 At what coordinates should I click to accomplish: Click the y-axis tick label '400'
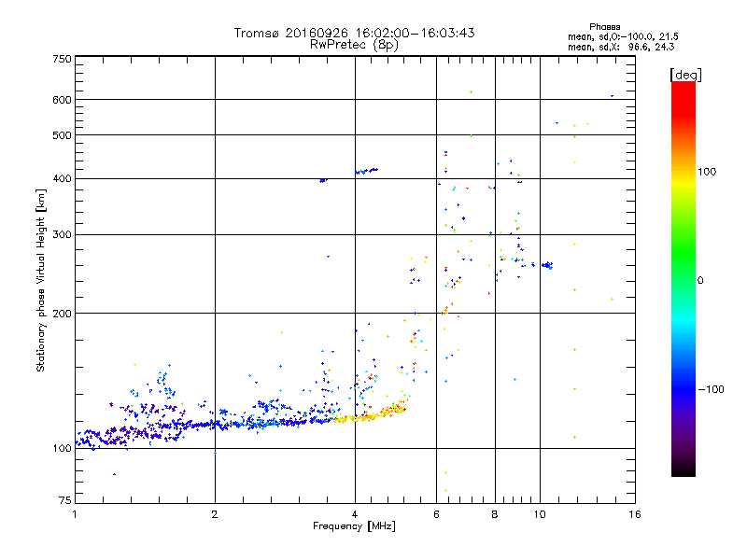click(x=62, y=179)
